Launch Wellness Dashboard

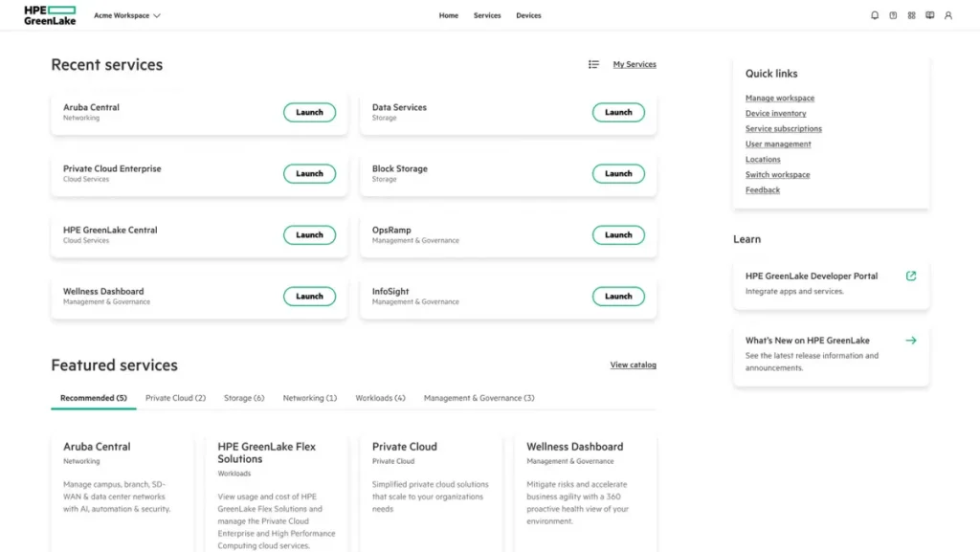pyautogui.click(x=309, y=296)
